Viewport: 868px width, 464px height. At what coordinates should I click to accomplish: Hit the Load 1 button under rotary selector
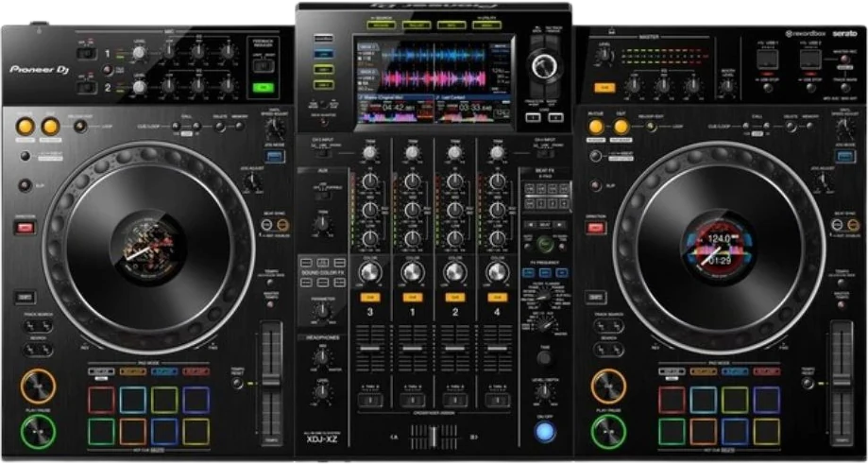point(533,117)
